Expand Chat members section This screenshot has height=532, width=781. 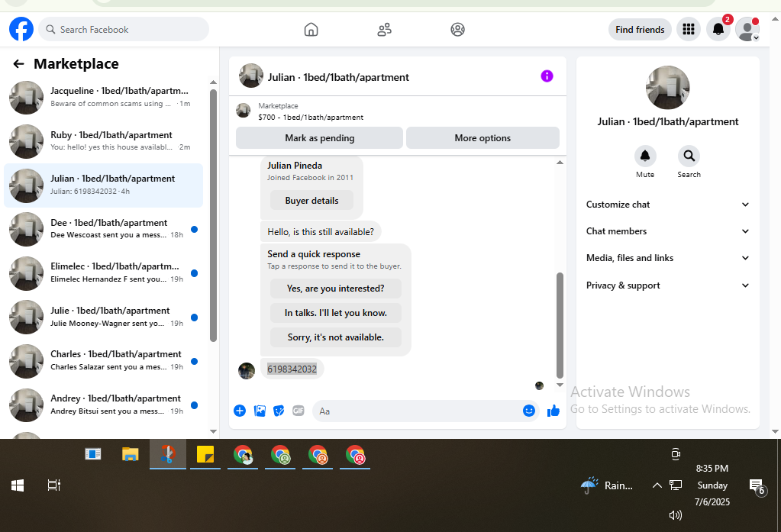pyautogui.click(x=667, y=231)
